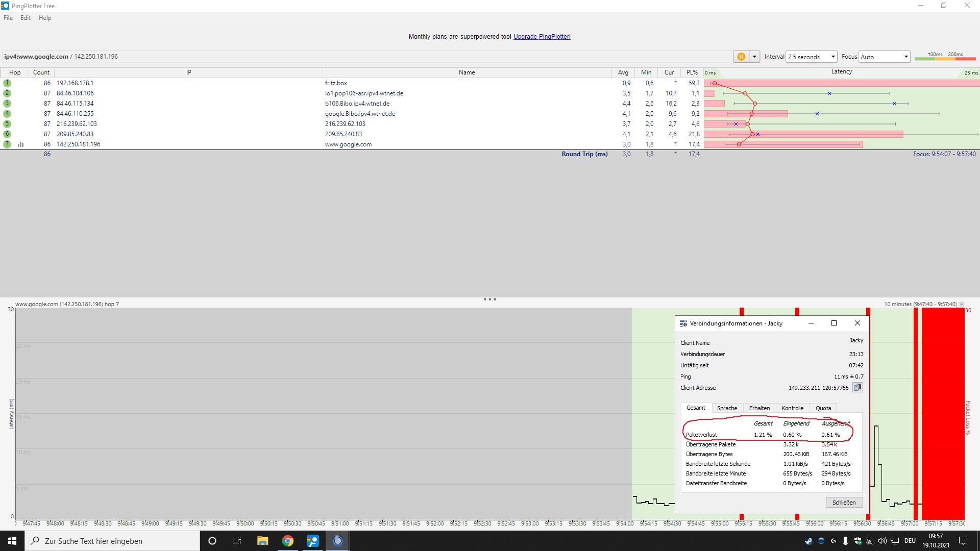The image size is (980, 551).
Task: Click the hop 7 graph bars icon
Action: tap(21, 144)
